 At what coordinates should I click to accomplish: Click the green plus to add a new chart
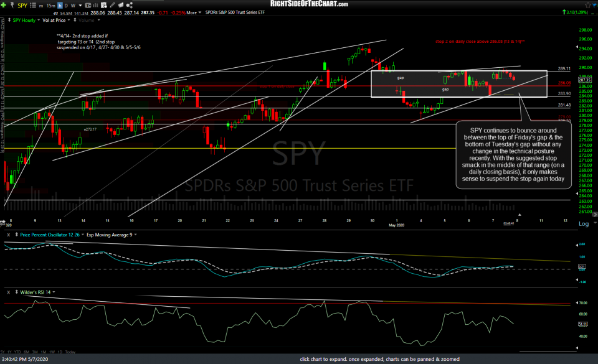tap(3, 5)
